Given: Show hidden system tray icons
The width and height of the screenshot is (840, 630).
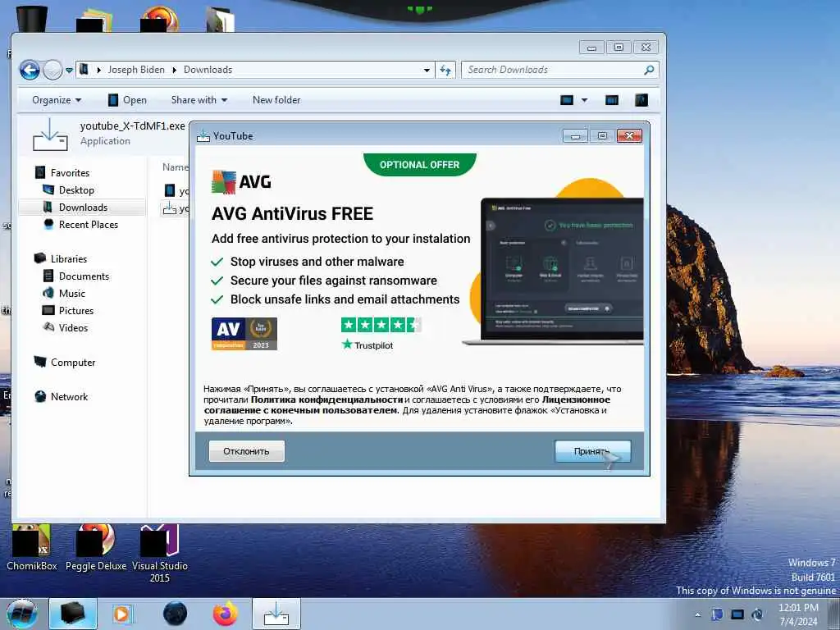Looking at the screenshot, I should (x=697, y=614).
